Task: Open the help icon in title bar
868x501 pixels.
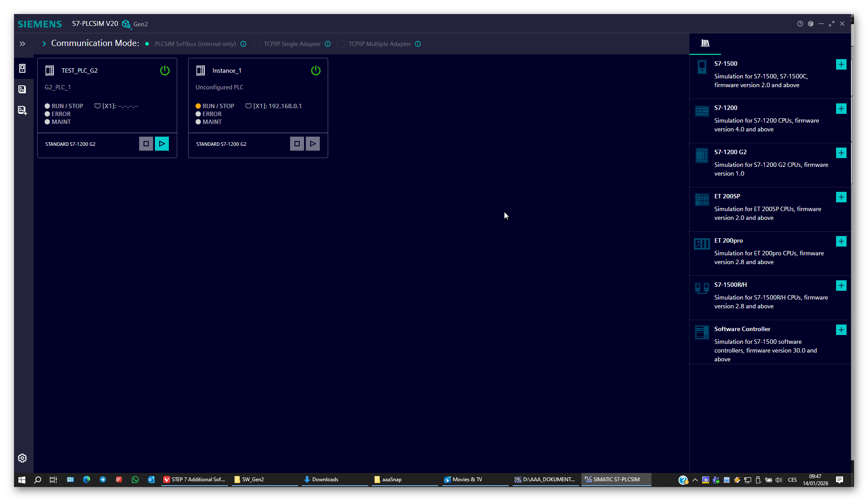Action: (x=800, y=24)
